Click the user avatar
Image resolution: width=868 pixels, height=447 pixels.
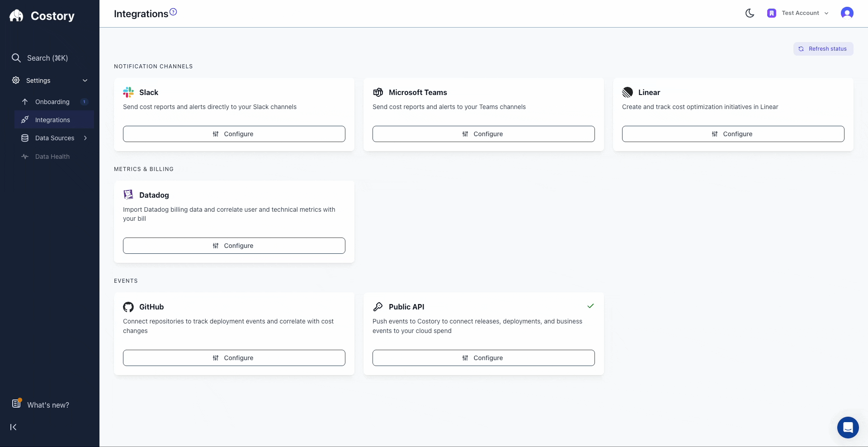pyautogui.click(x=848, y=13)
